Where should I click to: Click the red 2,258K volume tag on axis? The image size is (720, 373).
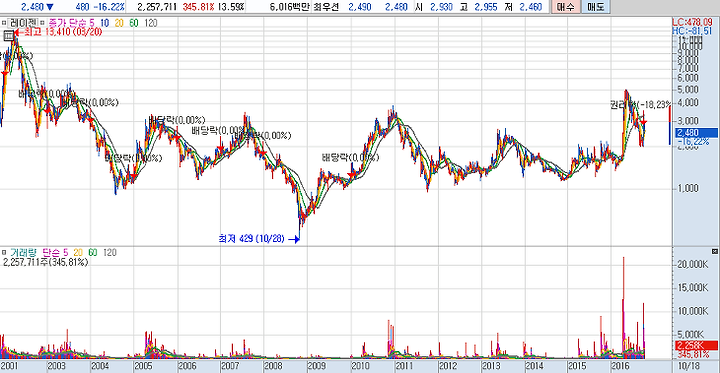click(697, 345)
